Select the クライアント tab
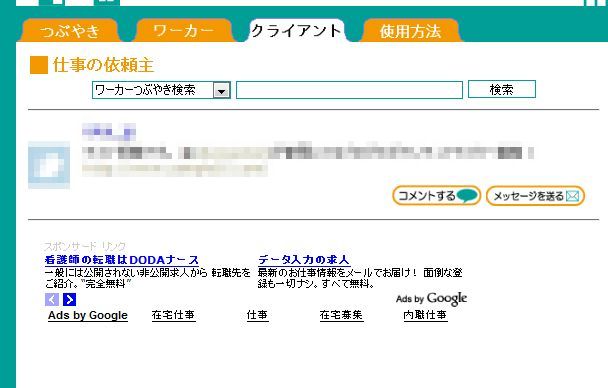This screenshot has width=608, height=388. point(297,30)
